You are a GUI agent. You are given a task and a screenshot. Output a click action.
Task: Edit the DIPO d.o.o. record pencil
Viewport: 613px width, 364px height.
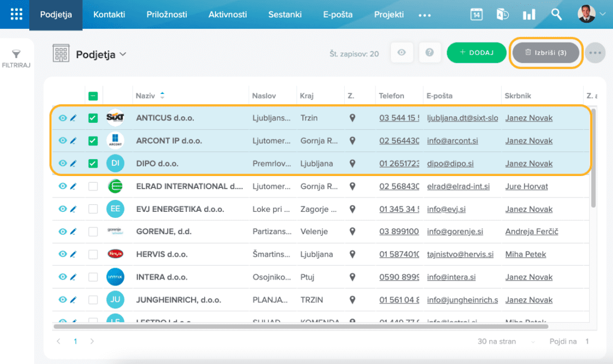(73, 163)
